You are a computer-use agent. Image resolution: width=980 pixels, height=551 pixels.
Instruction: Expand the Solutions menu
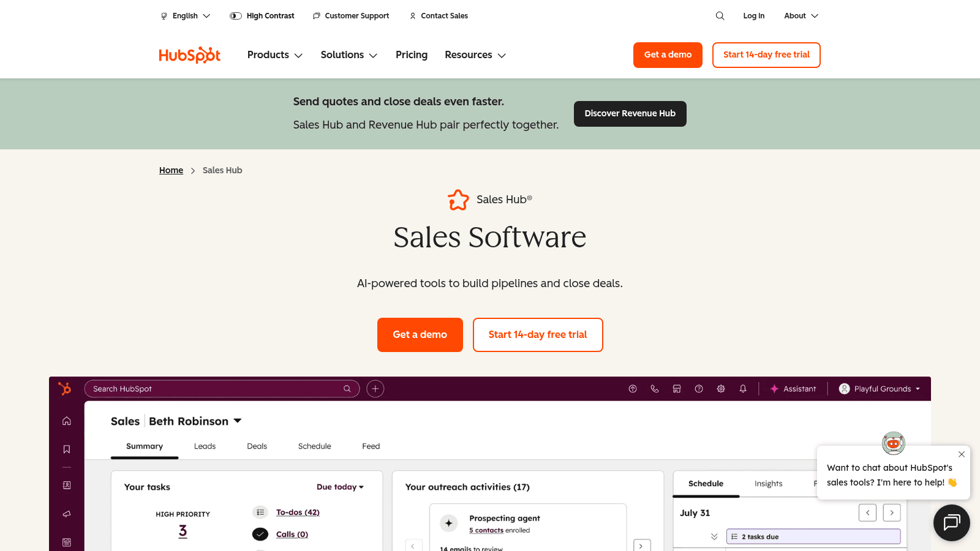click(x=349, y=55)
